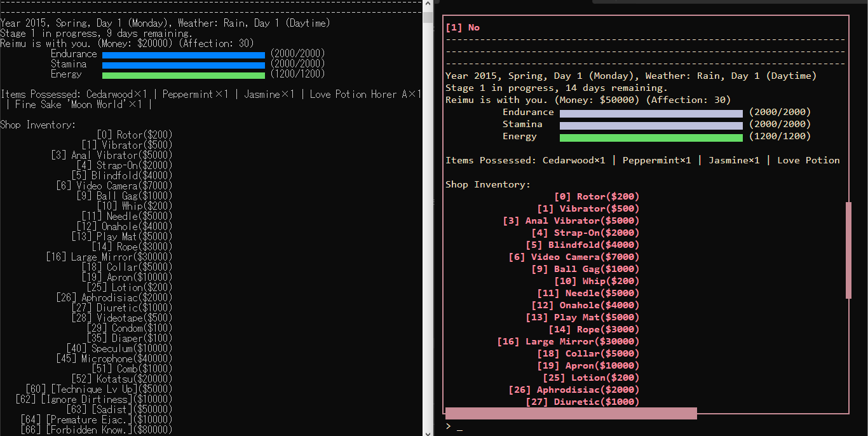Pick [6] Video Camera in the pink shop list

point(574,257)
